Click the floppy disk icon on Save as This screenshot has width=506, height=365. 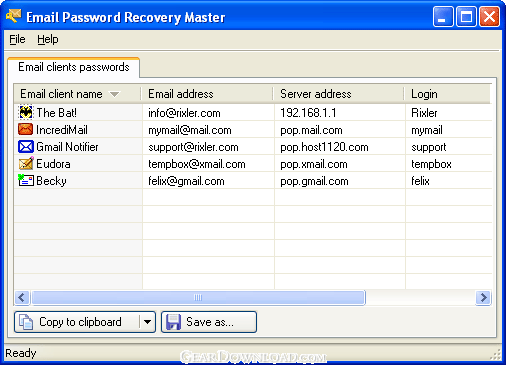click(x=173, y=322)
